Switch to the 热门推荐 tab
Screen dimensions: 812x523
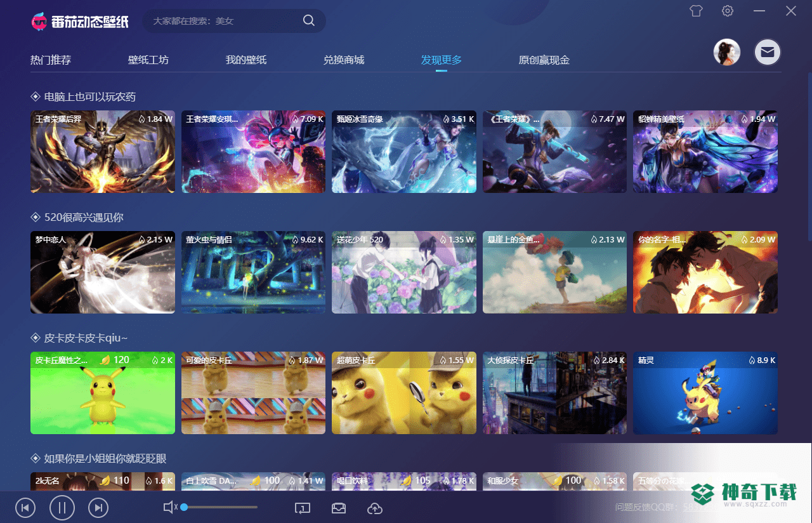(51, 60)
